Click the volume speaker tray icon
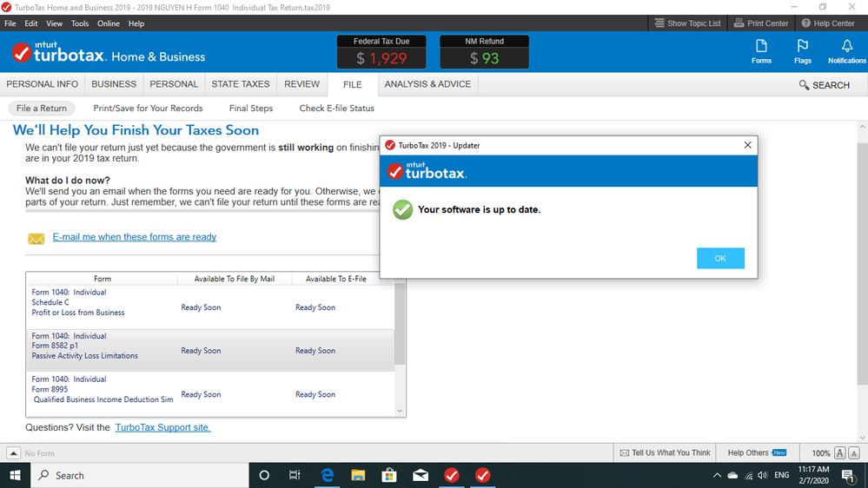 [763, 475]
